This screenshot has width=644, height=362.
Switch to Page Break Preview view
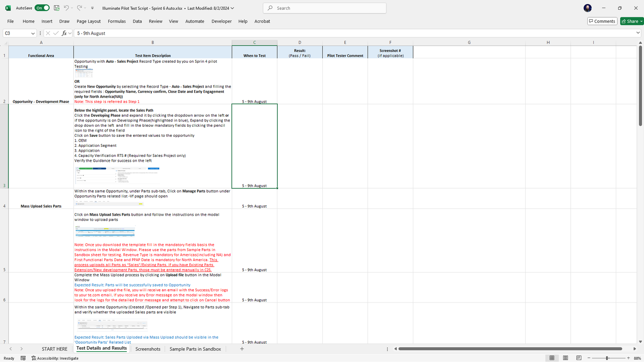[579, 358]
